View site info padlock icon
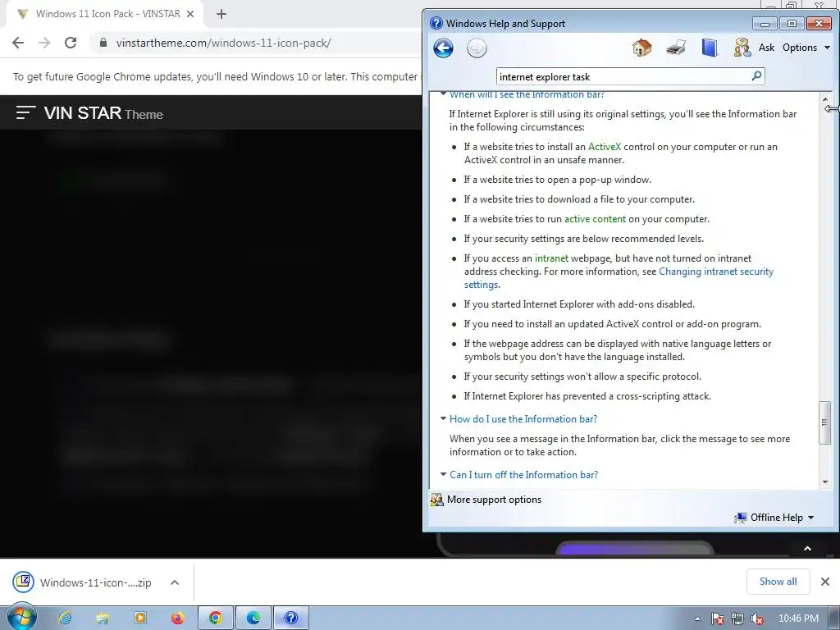The width and height of the screenshot is (840, 630). [x=103, y=43]
